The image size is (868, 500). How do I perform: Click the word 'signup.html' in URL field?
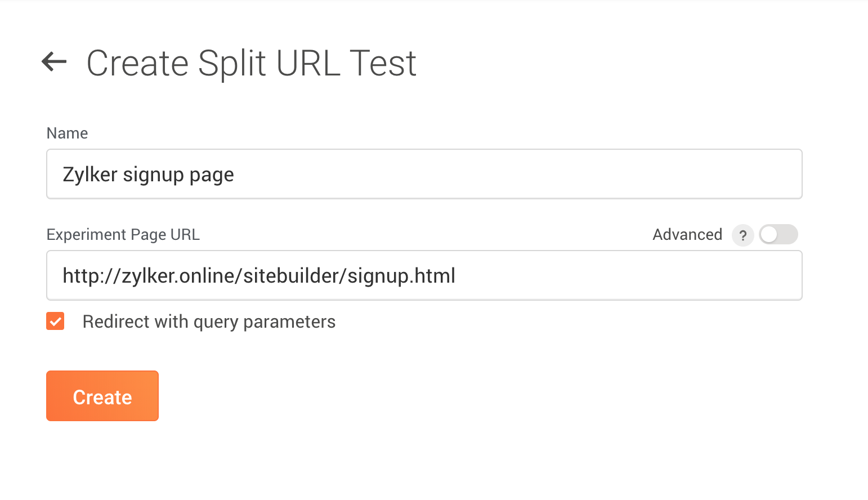pyautogui.click(x=401, y=276)
